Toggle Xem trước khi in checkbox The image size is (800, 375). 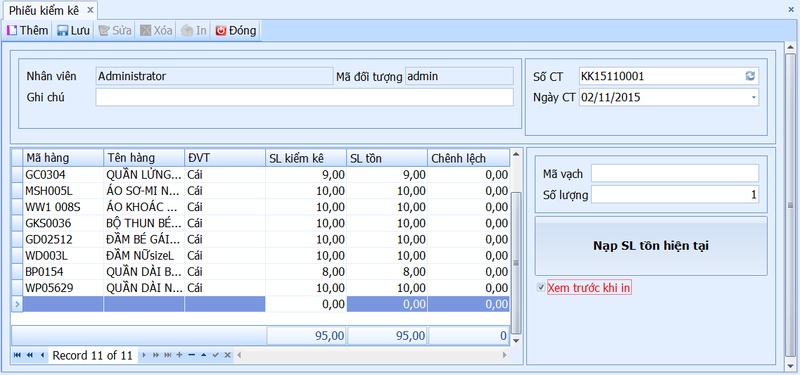point(541,288)
